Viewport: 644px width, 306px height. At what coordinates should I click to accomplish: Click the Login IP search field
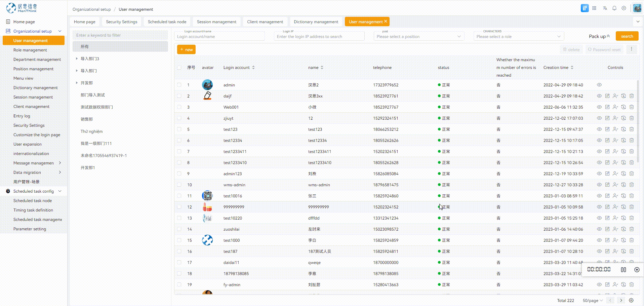pos(319,36)
